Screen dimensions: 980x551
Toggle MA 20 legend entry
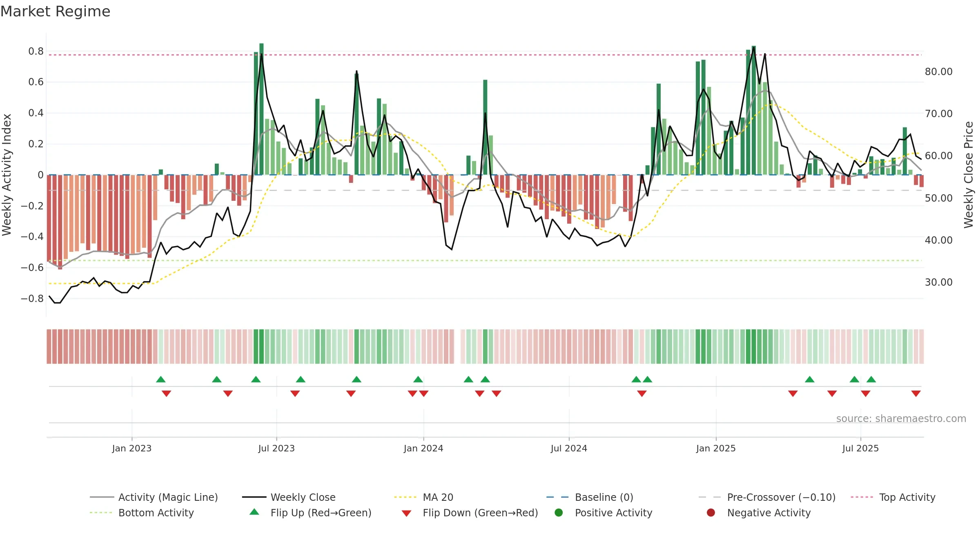click(423, 497)
